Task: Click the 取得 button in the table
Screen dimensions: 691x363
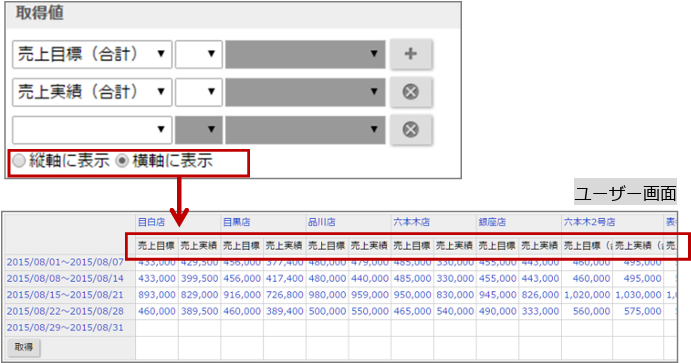Action: tap(24, 347)
